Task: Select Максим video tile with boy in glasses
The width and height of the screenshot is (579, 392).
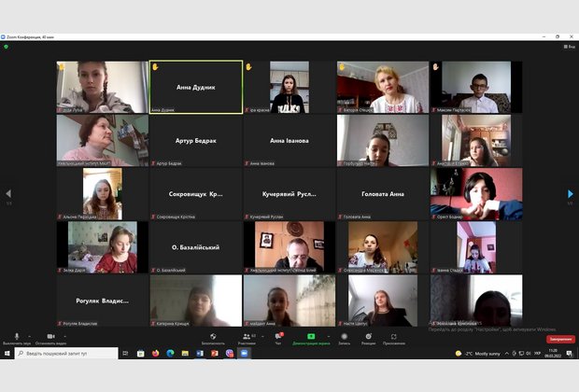Action: (476, 87)
